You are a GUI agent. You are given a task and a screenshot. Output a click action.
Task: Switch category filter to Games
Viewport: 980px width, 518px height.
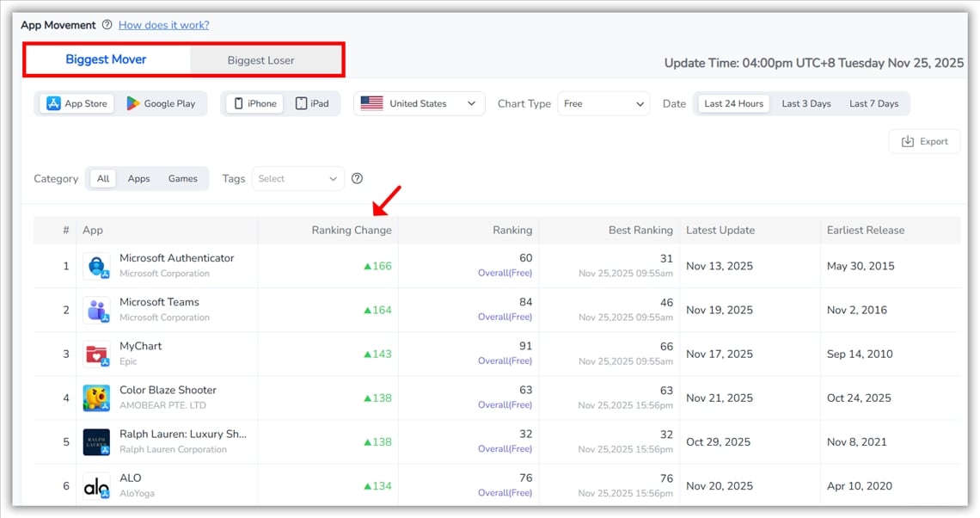(182, 178)
